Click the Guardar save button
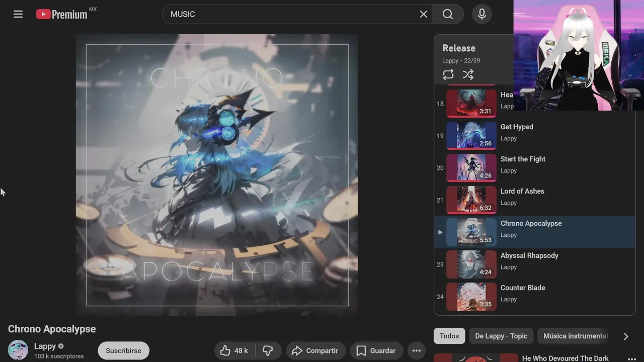This screenshot has height=362, width=644. 376,350
